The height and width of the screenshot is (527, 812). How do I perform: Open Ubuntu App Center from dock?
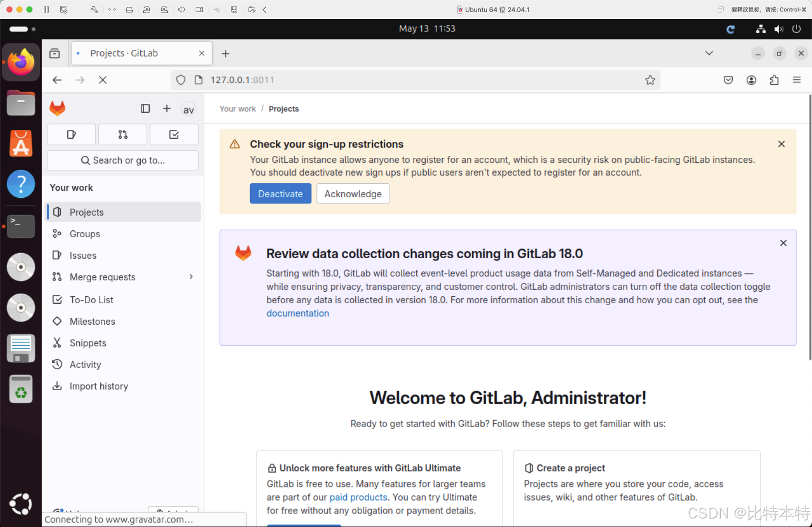[21, 144]
